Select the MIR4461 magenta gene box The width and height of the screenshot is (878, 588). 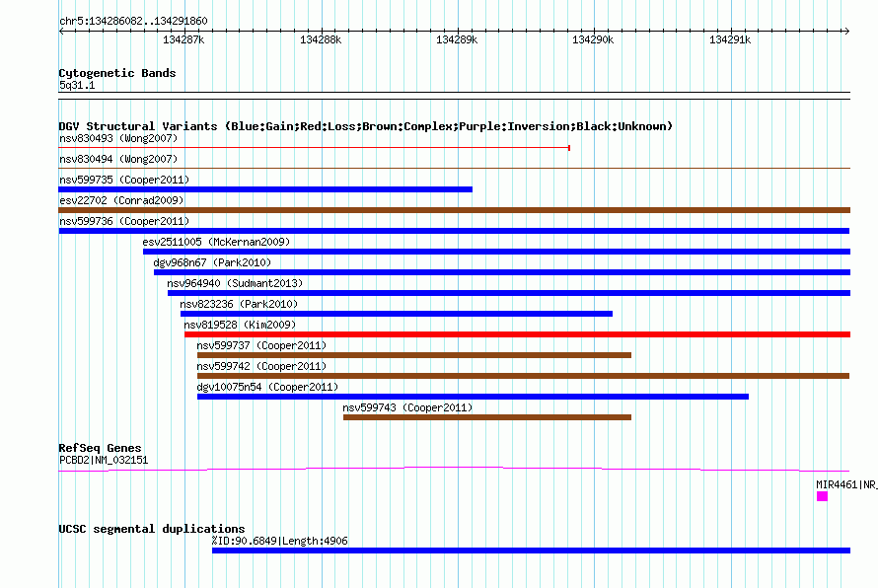(x=822, y=496)
